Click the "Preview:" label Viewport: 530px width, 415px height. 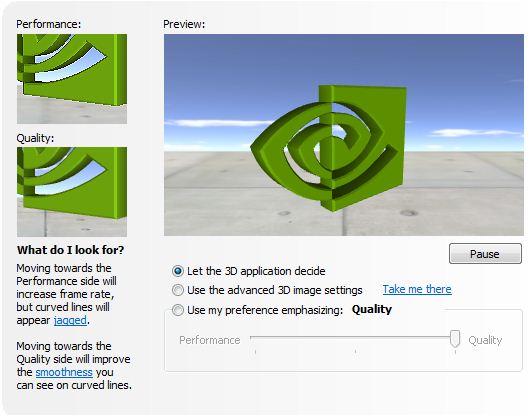click(184, 24)
